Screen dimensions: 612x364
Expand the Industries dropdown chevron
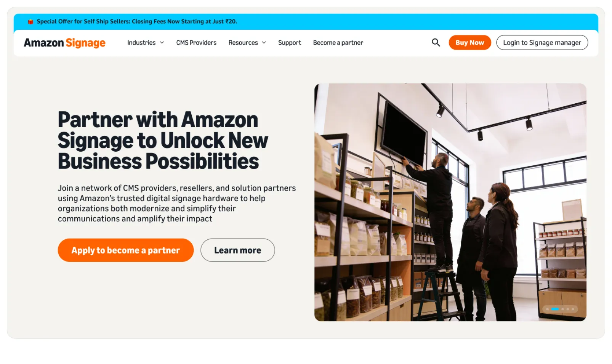(x=162, y=43)
